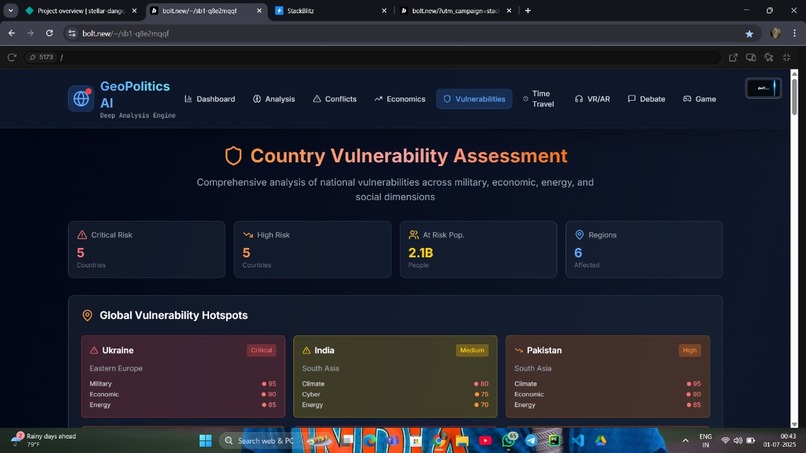This screenshot has width=806, height=453.
Task: Switch to bolt.new utm_campaign browser tab
Action: point(455,10)
